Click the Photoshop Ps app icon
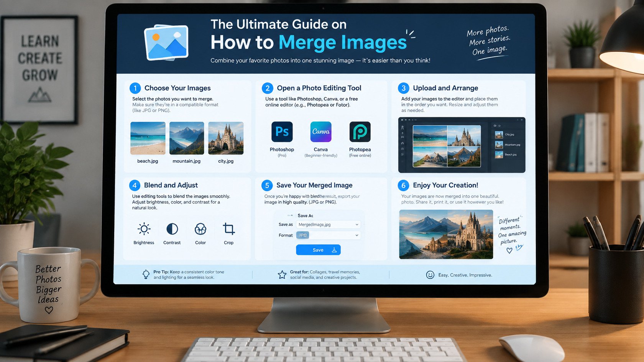The image size is (644, 362). tap(282, 132)
